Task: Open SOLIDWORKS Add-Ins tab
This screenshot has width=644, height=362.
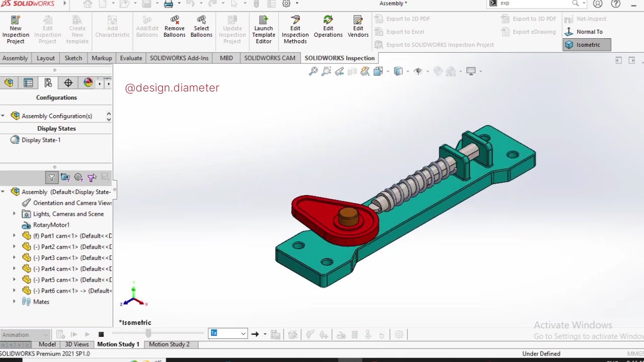Action: click(x=179, y=58)
